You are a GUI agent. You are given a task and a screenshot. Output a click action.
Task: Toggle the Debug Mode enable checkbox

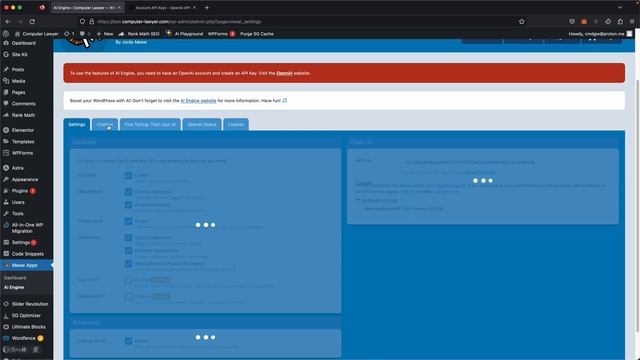128,340
